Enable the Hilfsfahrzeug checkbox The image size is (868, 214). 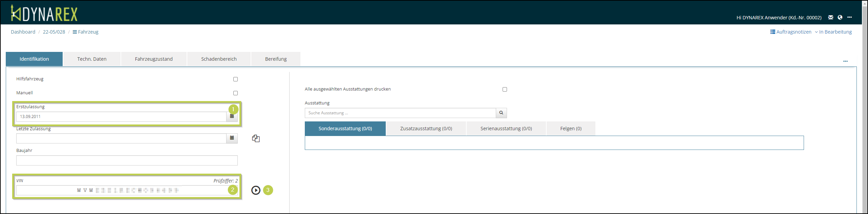[235, 79]
